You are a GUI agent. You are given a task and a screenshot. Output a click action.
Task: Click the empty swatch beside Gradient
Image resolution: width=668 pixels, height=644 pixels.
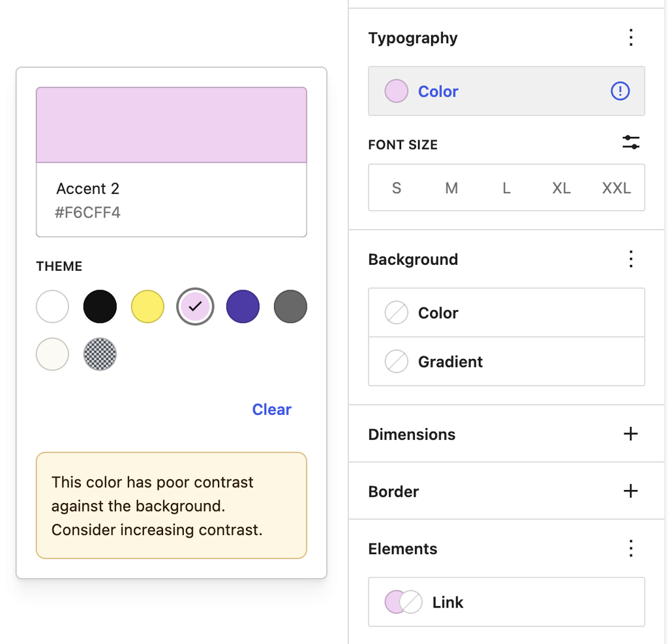point(396,361)
